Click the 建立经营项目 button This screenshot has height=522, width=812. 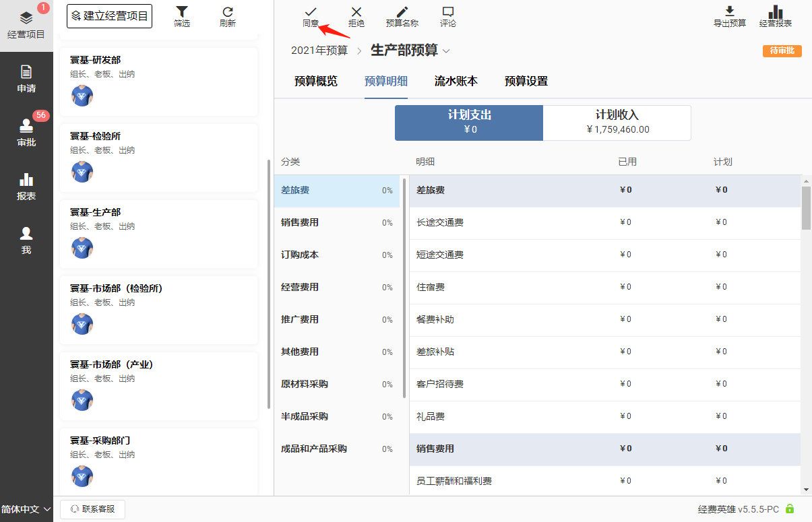[x=110, y=15]
